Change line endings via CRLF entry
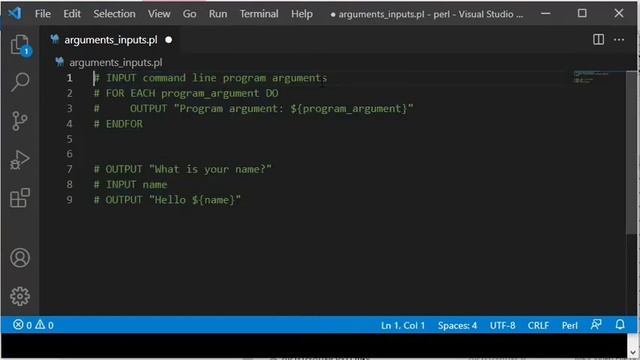The width and height of the screenshot is (640, 360). [x=538, y=325]
